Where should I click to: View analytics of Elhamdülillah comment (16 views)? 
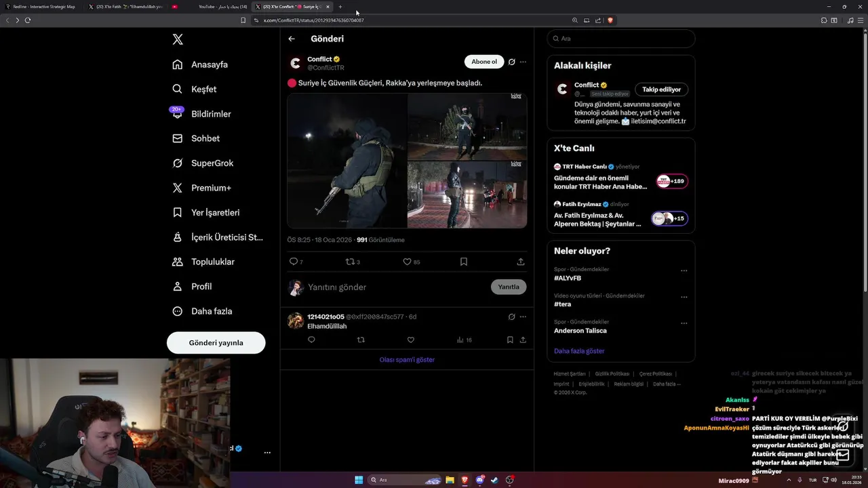pyautogui.click(x=465, y=340)
